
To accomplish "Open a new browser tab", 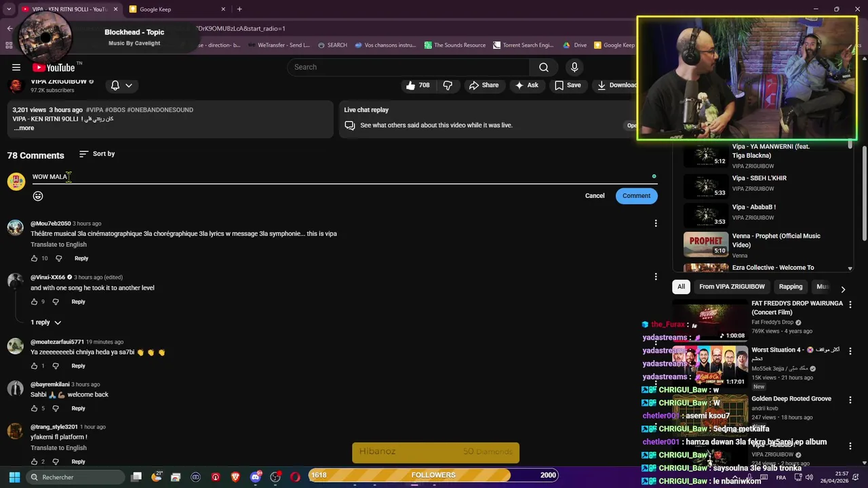I will tap(239, 9).
